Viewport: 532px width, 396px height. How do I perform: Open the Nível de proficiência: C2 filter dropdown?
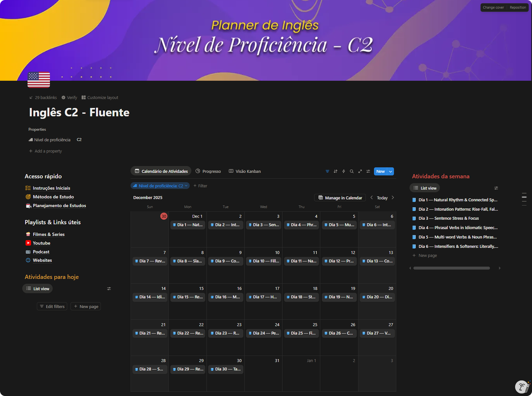(x=160, y=186)
